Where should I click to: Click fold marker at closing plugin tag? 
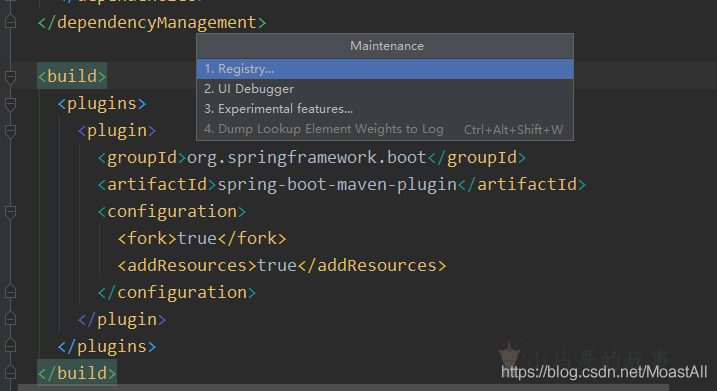(10, 319)
